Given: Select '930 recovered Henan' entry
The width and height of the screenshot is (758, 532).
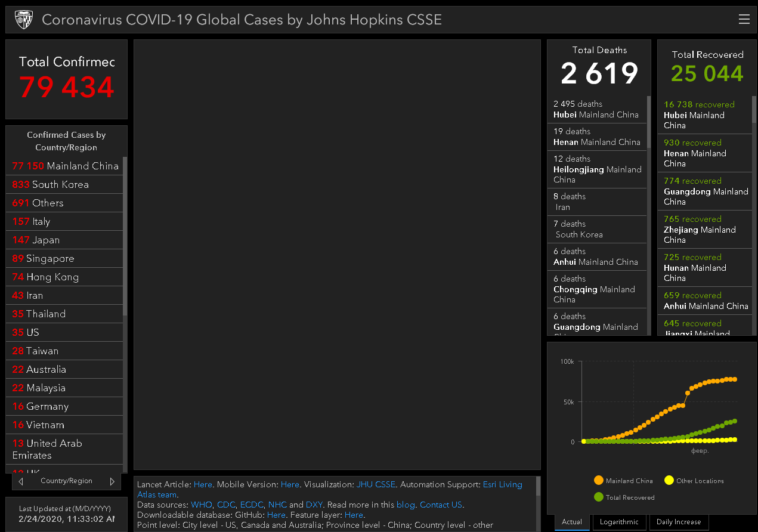Looking at the screenshot, I should click(705, 153).
